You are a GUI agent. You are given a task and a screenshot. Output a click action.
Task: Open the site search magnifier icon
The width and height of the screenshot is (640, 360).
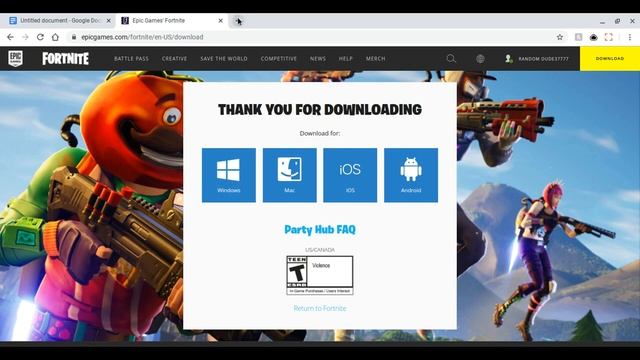(x=451, y=59)
